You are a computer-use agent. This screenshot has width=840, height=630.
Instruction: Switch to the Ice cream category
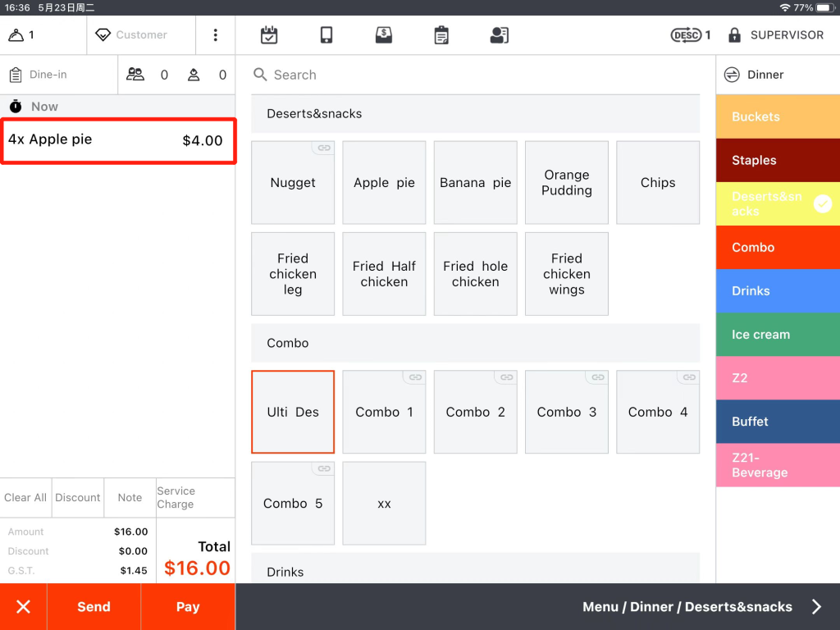pos(777,335)
